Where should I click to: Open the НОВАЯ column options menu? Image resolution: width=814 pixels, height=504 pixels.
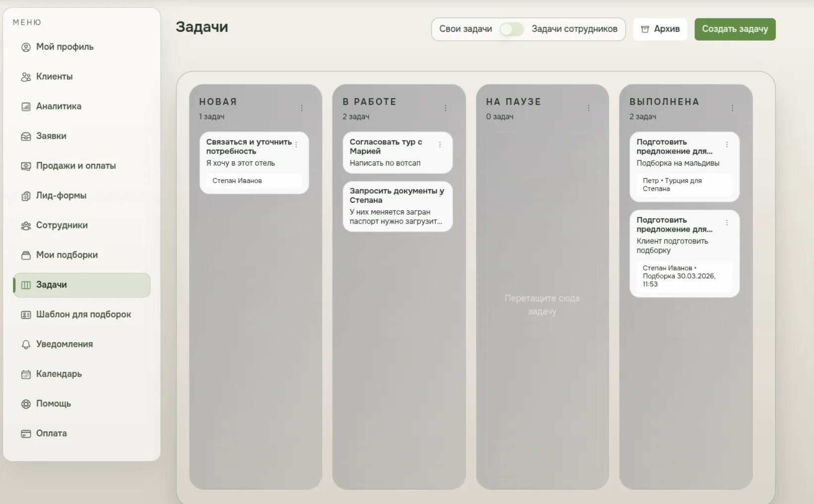click(301, 108)
